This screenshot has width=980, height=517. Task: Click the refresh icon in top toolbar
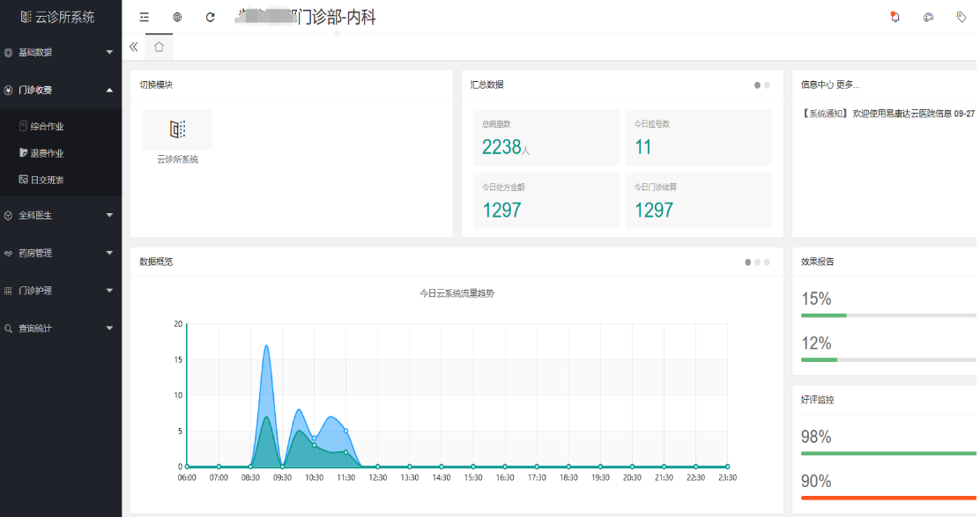pyautogui.click(x=210, y=17)
